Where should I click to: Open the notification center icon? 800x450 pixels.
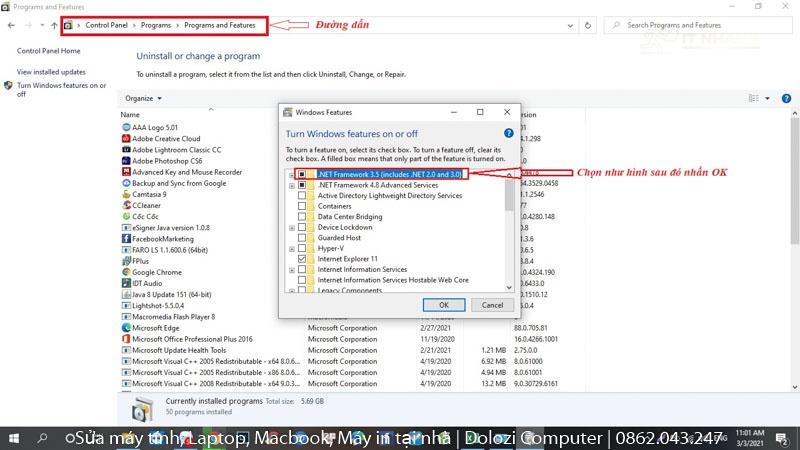(782, 438)
